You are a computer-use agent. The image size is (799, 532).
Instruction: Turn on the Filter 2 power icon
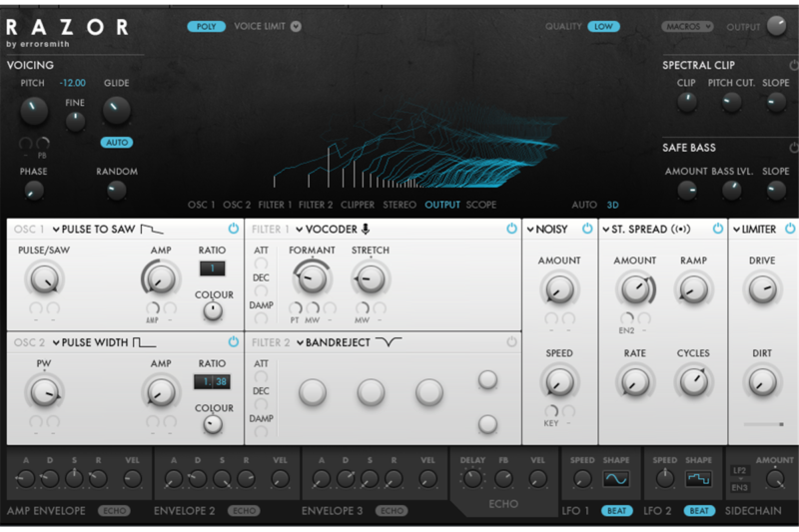511,342
